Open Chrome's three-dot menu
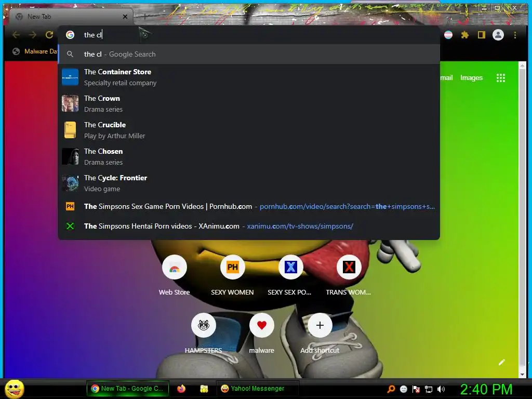 click(515, 35)
